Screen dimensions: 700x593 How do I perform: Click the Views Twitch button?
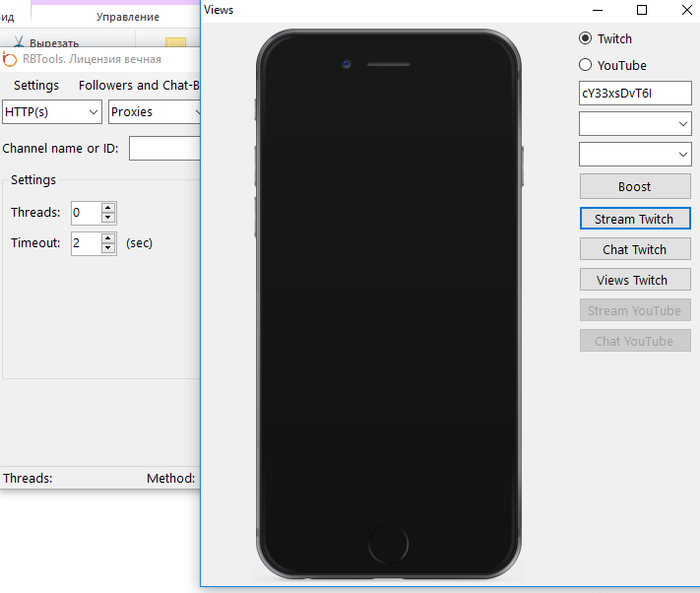point(635,280)
